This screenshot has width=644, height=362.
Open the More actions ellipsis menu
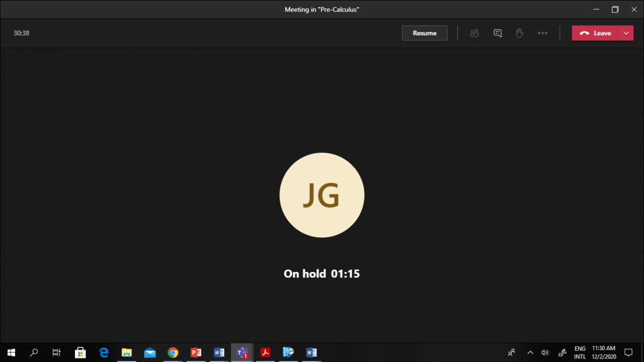pyautogui.click(x=542, y=33)
